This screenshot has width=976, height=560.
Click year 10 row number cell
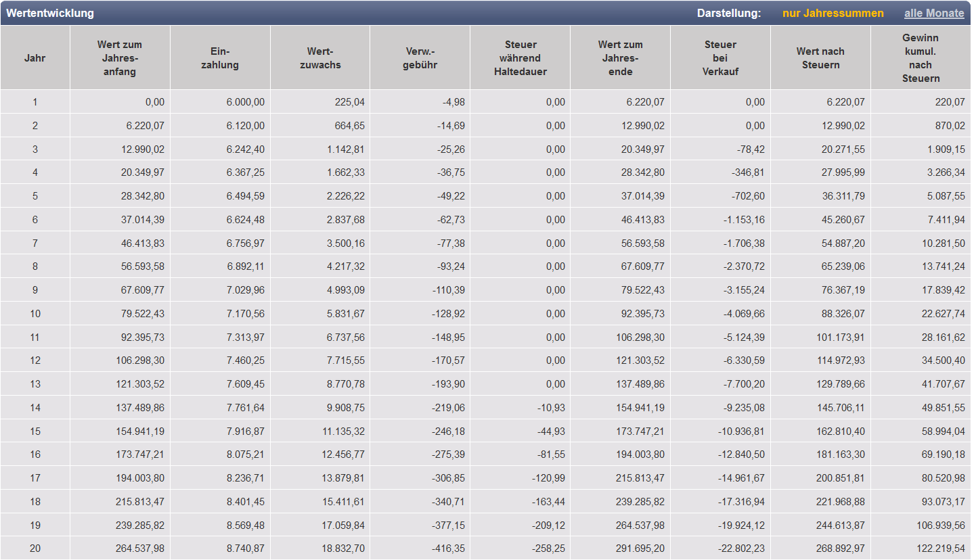coord(35,314)
